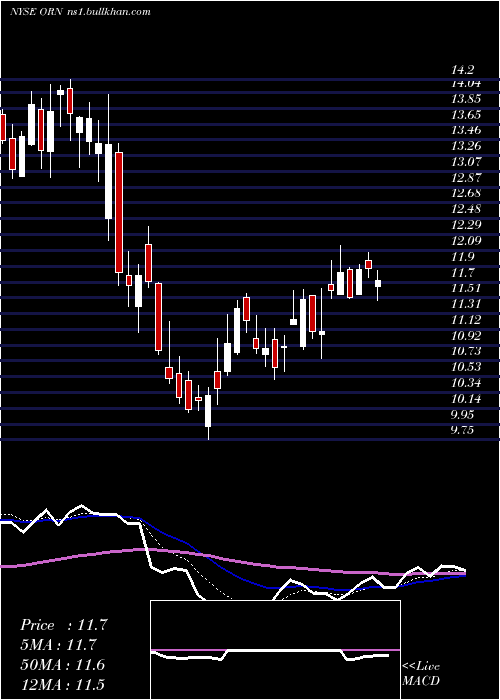Image resolution: width=500 pixels, height=700 pixels.
Task: Select the 11.7 label on price axis
Action: 462,272
